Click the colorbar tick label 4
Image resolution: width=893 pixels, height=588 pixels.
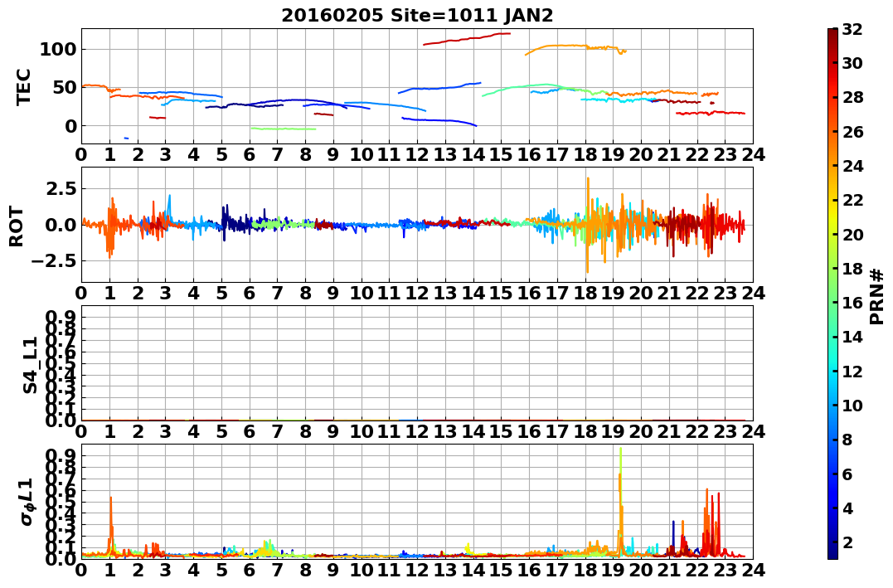[847, 508]
